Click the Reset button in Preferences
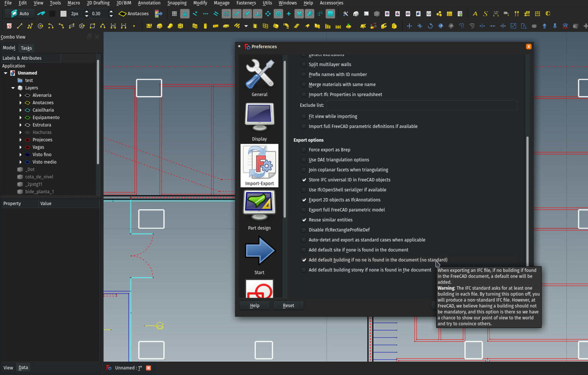 288,306
